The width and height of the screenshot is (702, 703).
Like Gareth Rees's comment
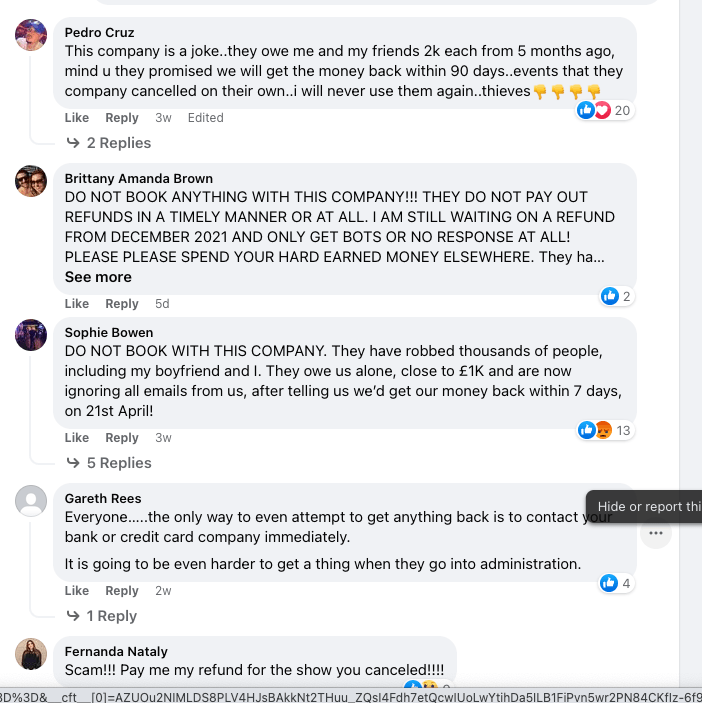pos(77,591)
